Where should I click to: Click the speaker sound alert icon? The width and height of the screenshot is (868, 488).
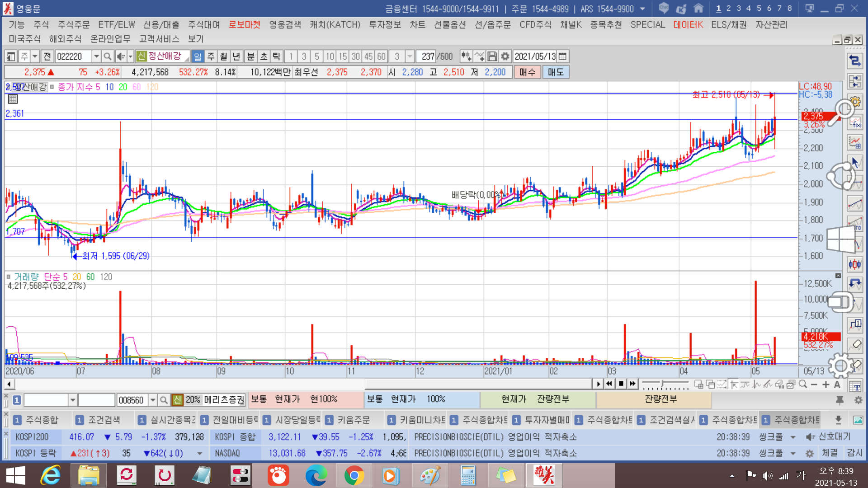point(121,56)
